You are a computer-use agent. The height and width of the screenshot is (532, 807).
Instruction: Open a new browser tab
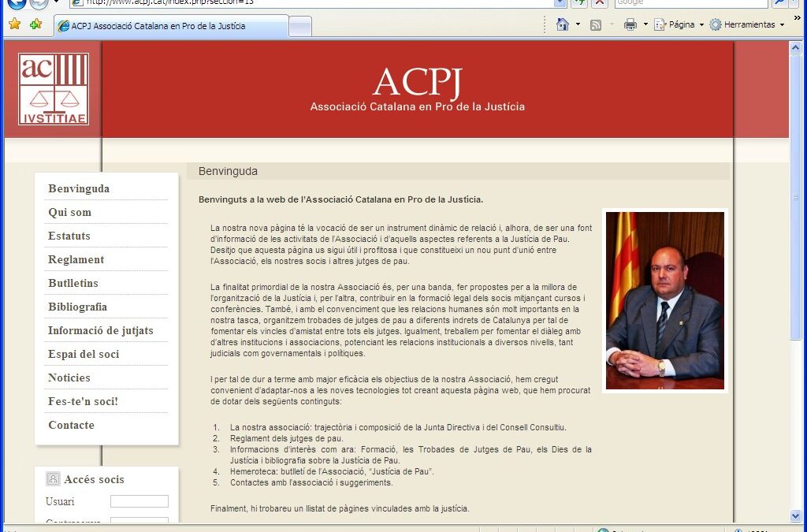300,24
